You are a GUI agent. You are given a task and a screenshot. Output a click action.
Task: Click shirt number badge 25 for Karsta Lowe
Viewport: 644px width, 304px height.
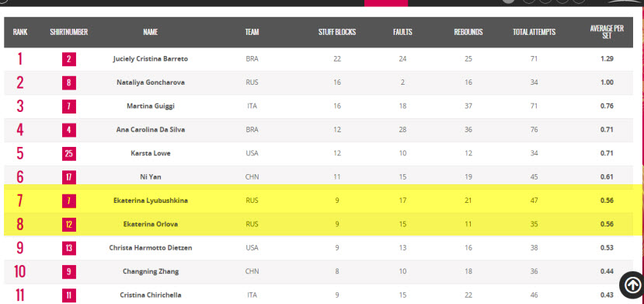tap(69, 154)
